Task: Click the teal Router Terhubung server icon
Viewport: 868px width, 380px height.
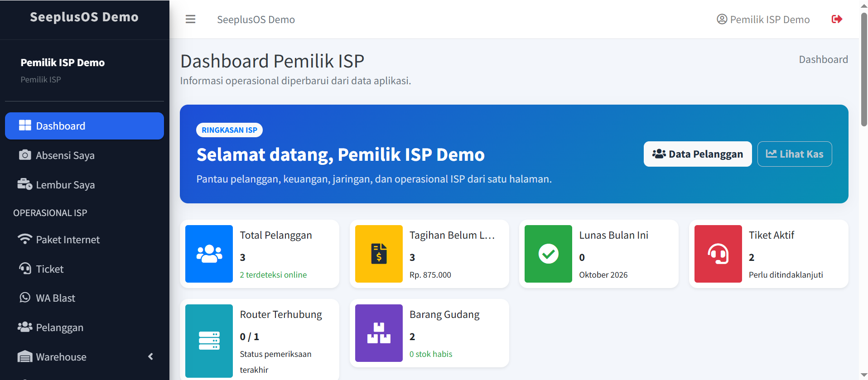Action: point(209,341)
